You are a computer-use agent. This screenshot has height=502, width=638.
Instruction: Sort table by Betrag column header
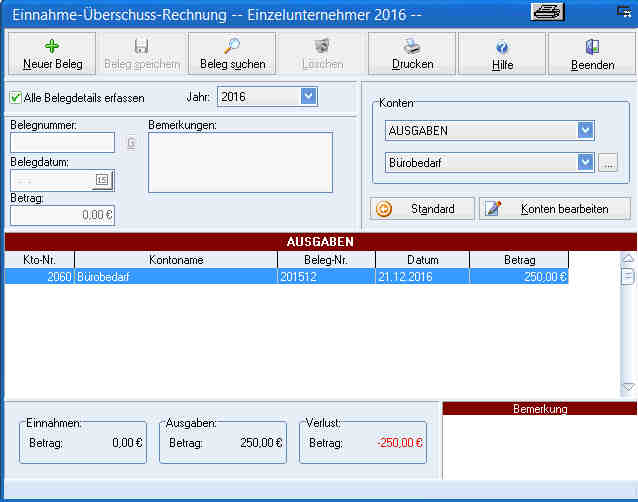tap(519, 260)
